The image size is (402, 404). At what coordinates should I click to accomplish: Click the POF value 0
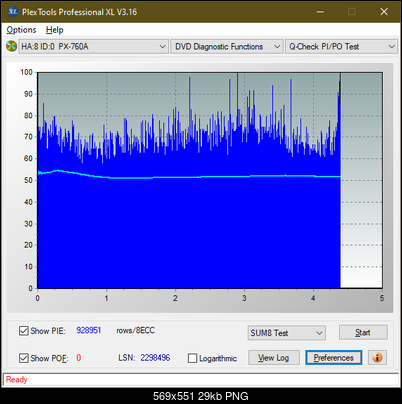(x=79, y=358)
